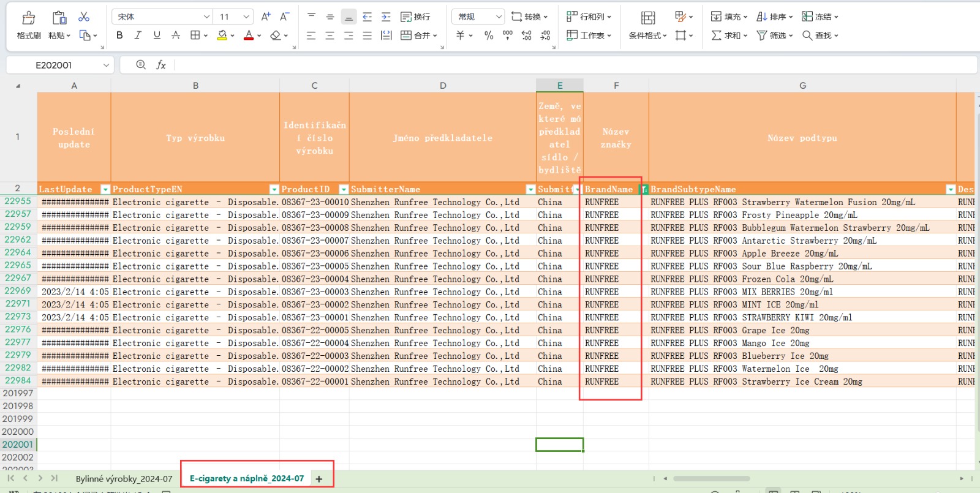Screen dimensions: 980x493
Task: Align cell content to vertical middle
Action: 330,17
